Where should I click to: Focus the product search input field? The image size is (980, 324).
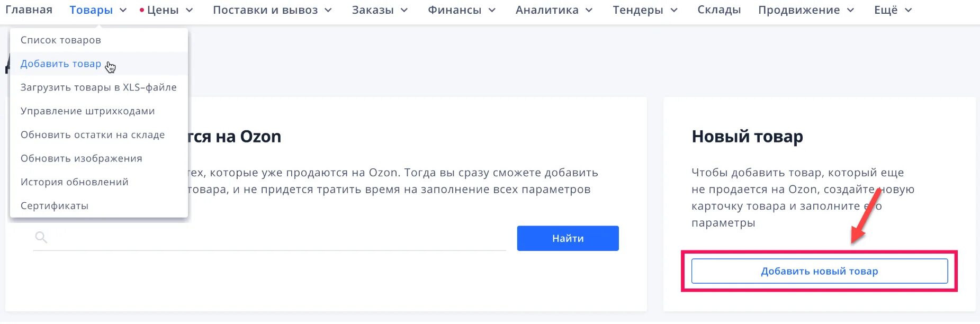click(x=275, y=238)
